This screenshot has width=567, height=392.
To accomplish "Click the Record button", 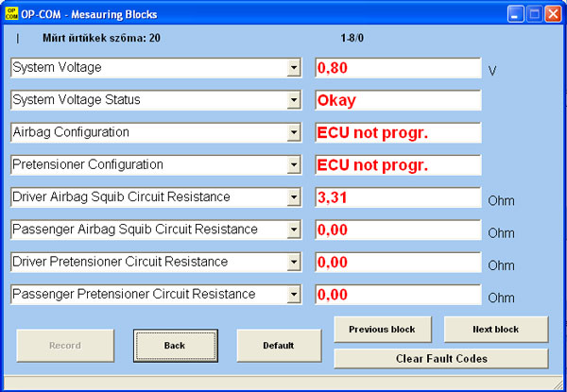I will click(63, 346).
